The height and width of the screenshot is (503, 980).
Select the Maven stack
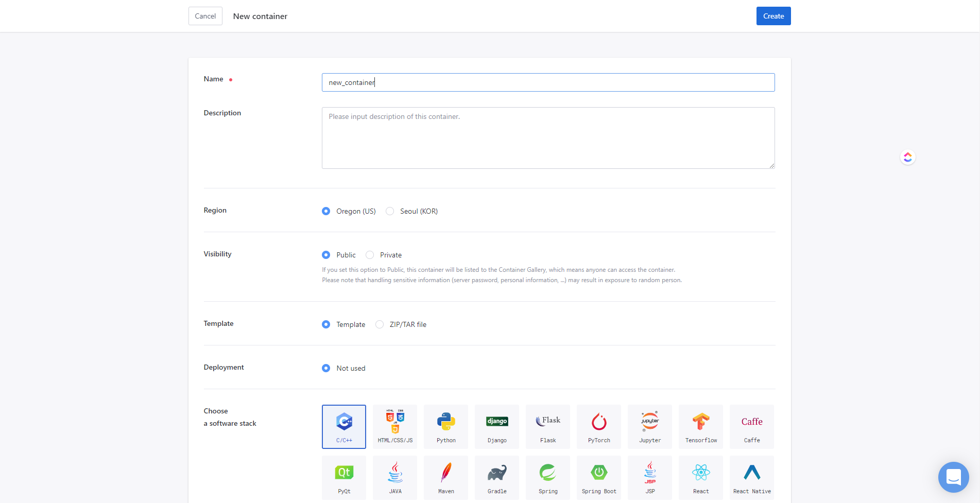click(446, 478)
